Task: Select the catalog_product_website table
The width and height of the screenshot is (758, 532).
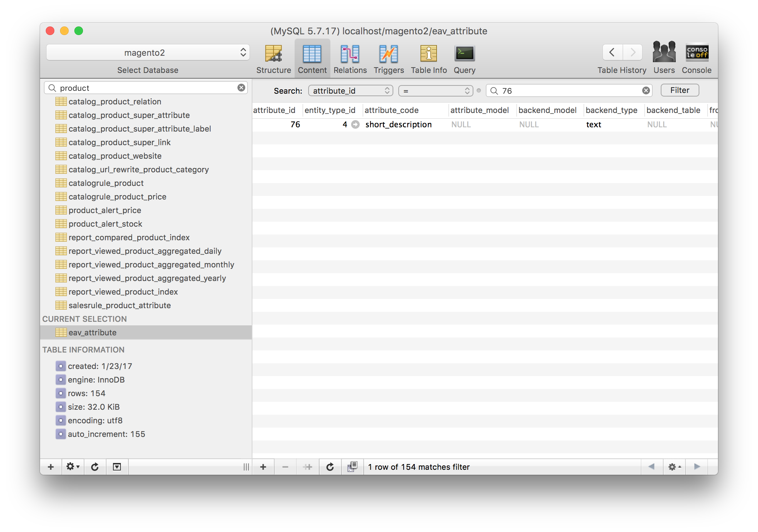Action: click(x=115, y=156)
